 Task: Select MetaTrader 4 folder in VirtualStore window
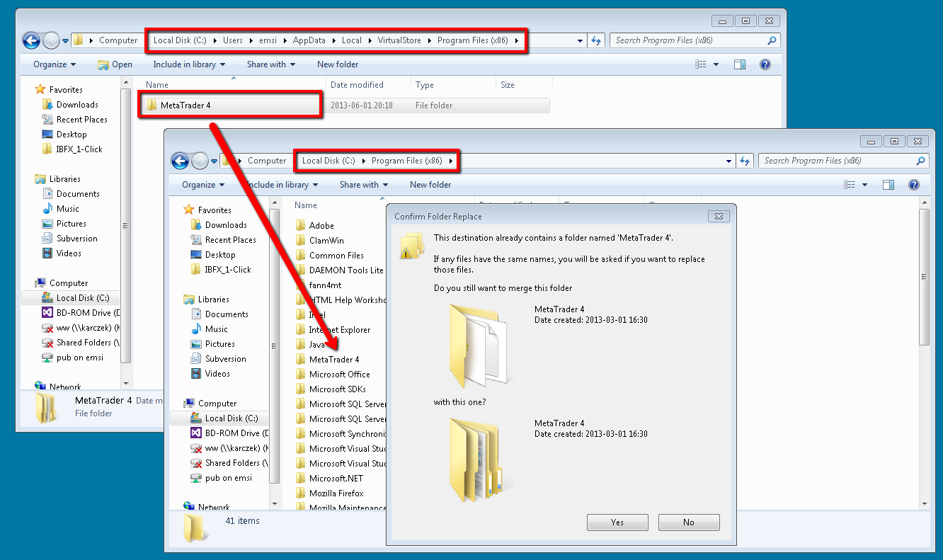pyautogui.click(x=185, y=105)
